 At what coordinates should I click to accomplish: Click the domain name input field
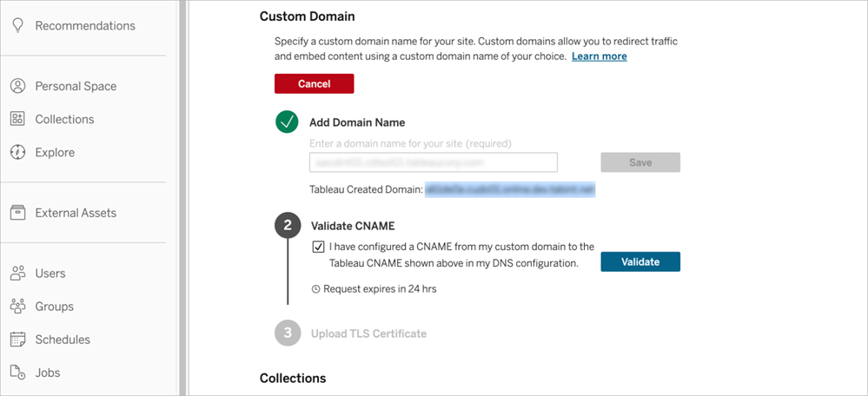[433, 162]
